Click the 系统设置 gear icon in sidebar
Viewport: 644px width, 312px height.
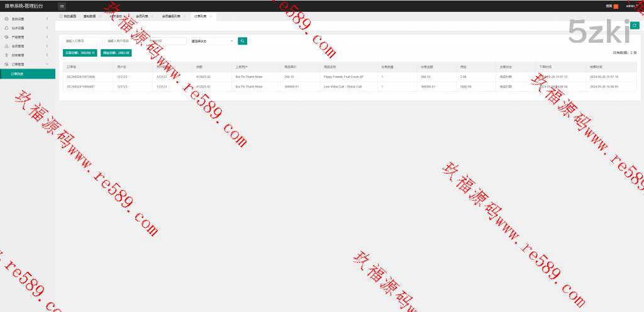coord(6,19)
